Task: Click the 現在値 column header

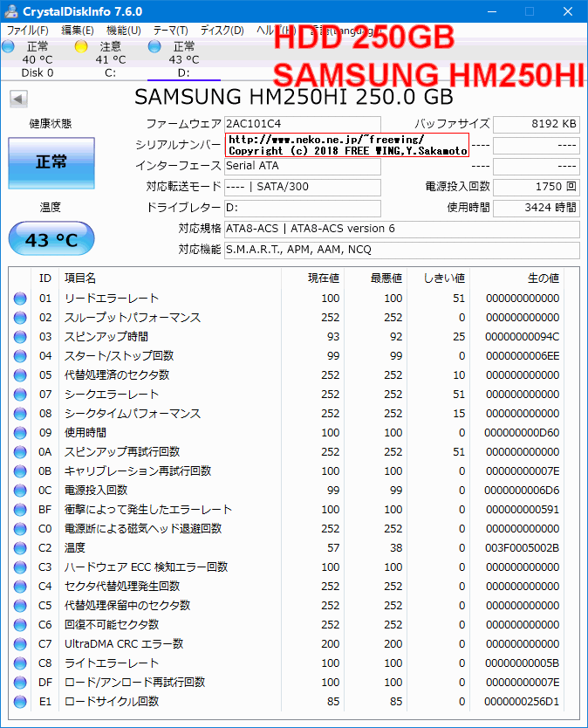Action: 324,278
